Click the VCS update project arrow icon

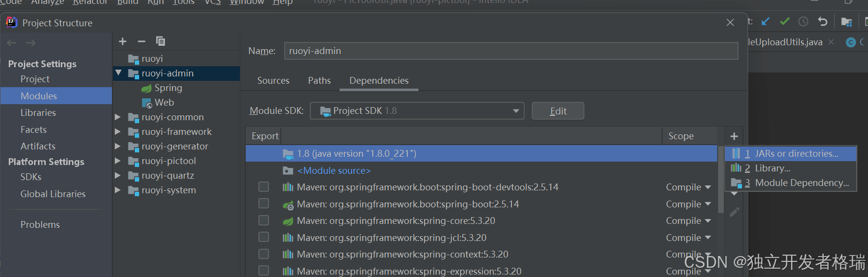pyautogui.click(x=765, y=21)
